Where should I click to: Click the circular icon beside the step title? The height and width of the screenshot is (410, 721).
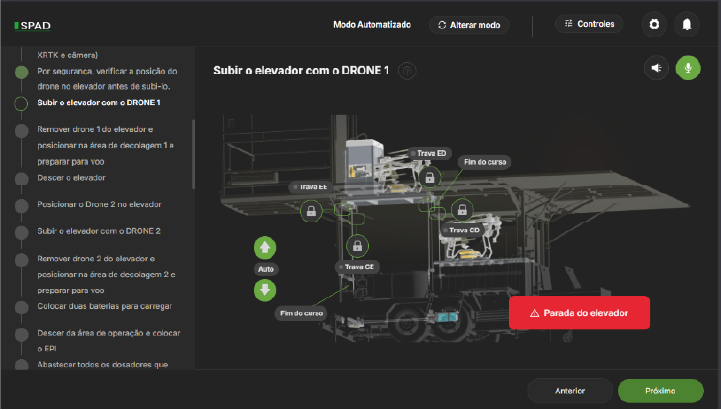407,70
